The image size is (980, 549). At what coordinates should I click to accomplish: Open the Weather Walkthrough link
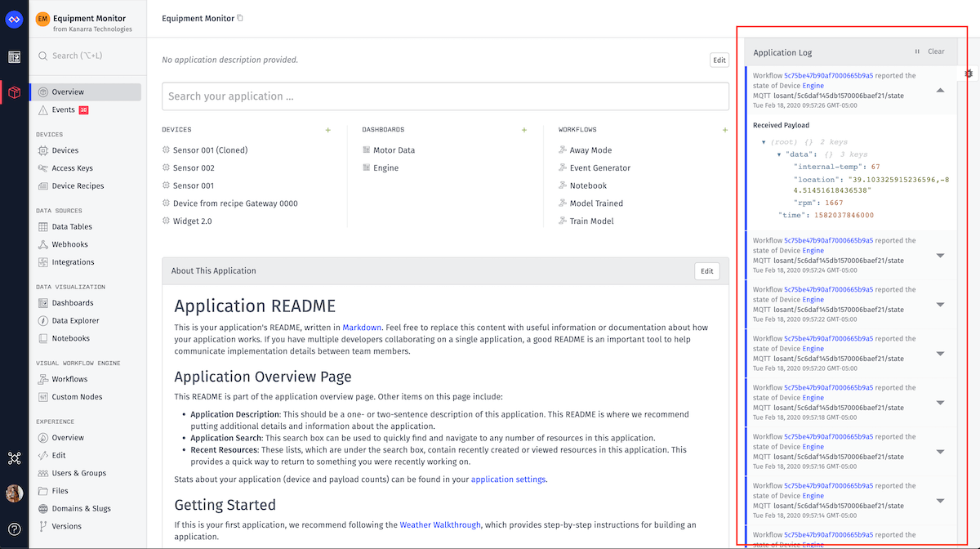pyautogui.click(x=440, y=525)
